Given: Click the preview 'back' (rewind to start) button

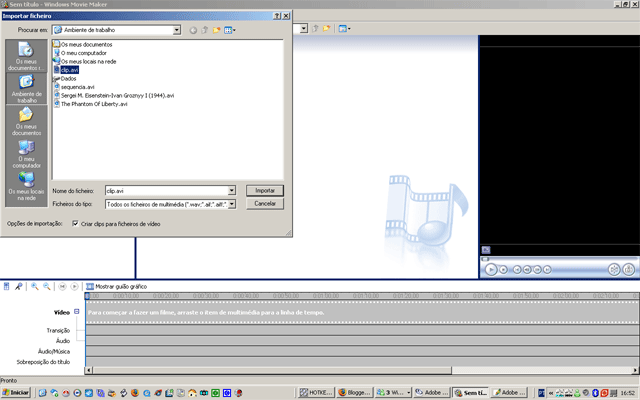Looking at the screenshot, I should coord(517,269).
